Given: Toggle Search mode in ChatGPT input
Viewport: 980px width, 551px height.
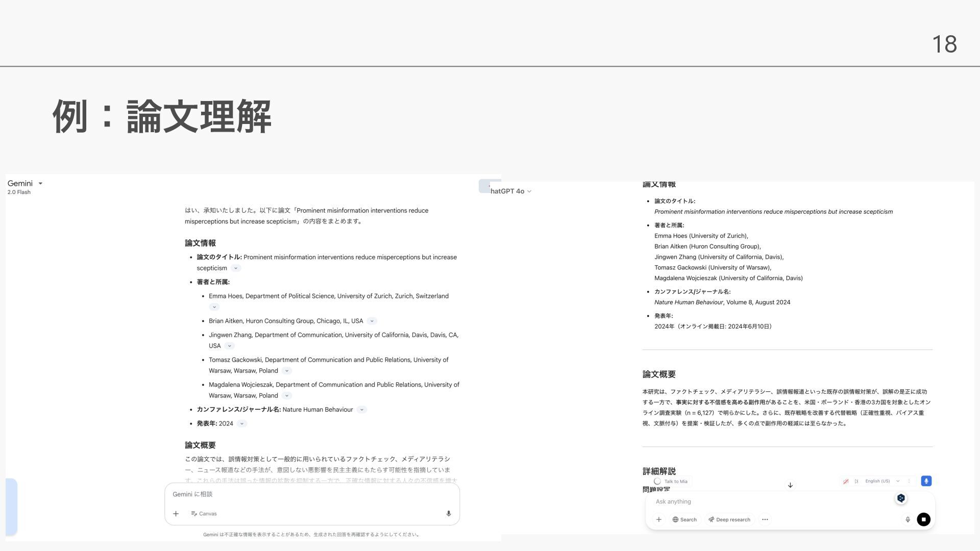Looking at the screenshot, I should [684, 519].
